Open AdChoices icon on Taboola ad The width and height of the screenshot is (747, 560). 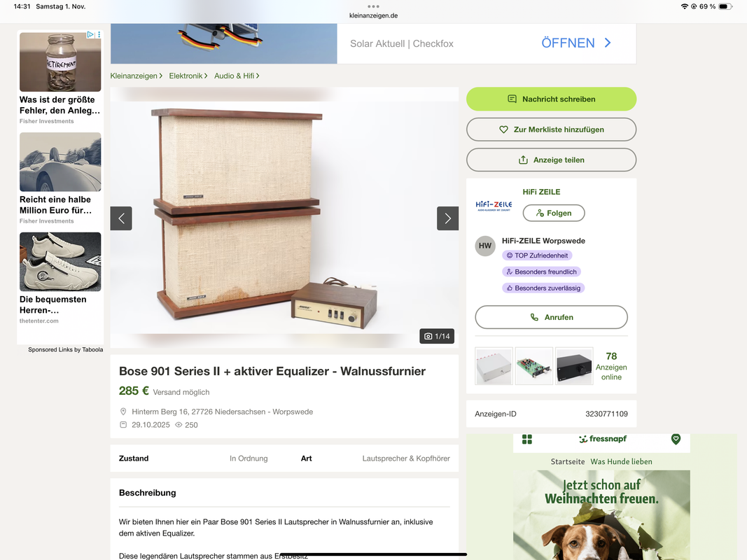click(90, 35)
